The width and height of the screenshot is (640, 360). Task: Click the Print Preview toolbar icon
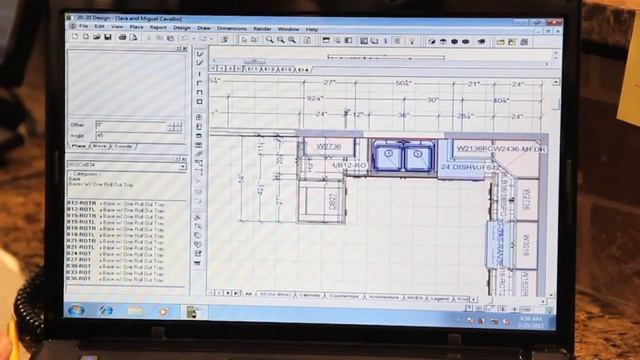coord(133,38)
